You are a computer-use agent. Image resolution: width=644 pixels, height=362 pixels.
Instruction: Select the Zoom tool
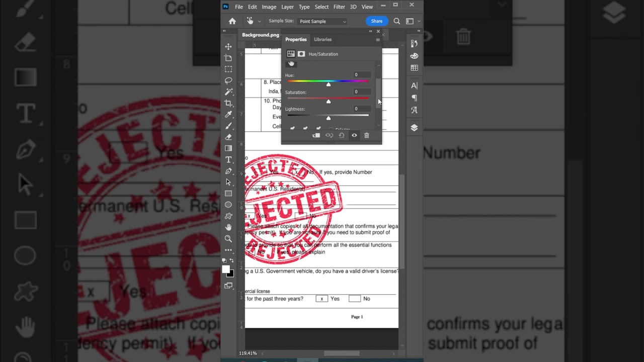point(228,239)
